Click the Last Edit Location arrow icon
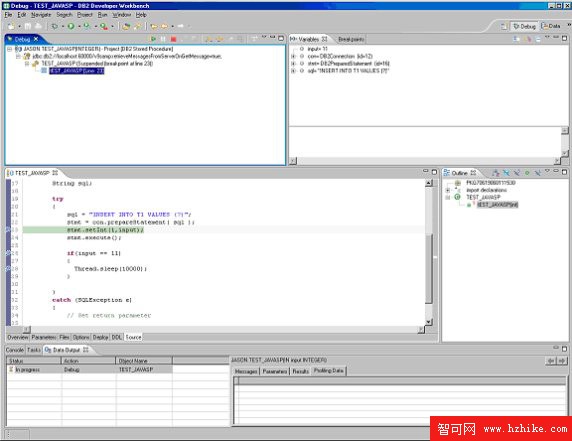The height and width of the screenshot is (441, 572). tap(154, 26)
